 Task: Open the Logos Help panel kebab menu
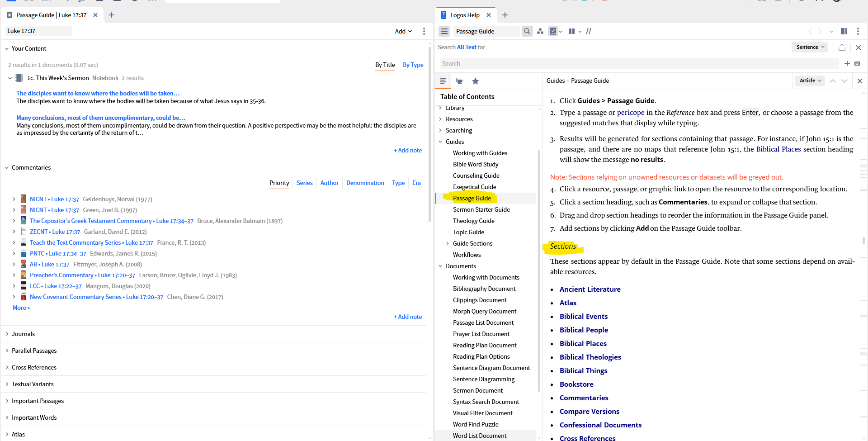[858, 31]
